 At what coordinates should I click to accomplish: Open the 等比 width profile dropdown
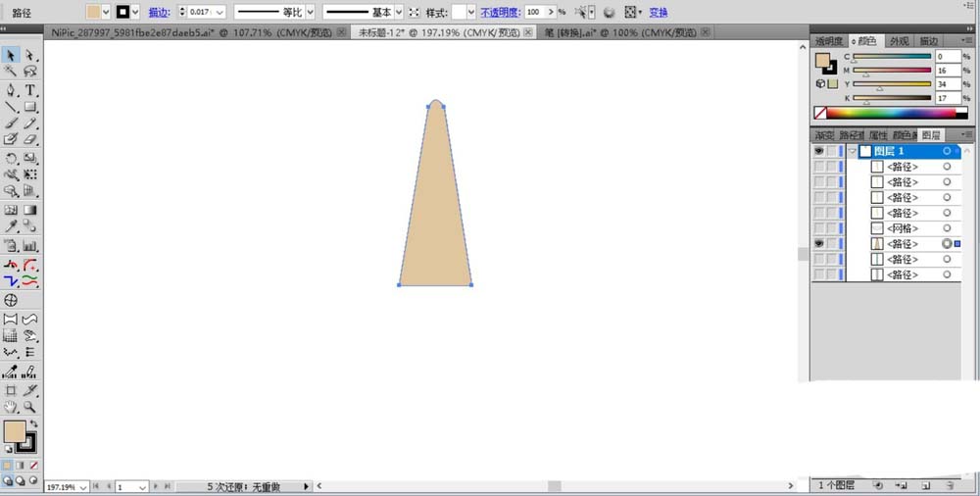pos(310,12)
